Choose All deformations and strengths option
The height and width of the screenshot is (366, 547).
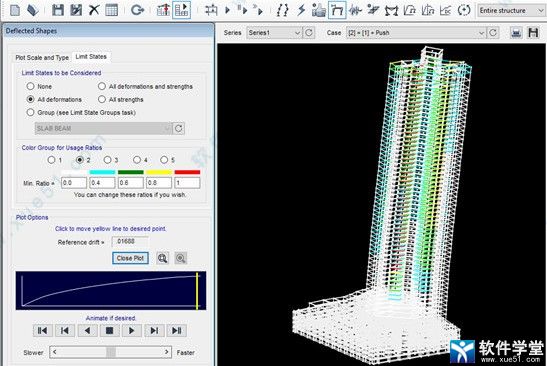[x=102, y=86]
